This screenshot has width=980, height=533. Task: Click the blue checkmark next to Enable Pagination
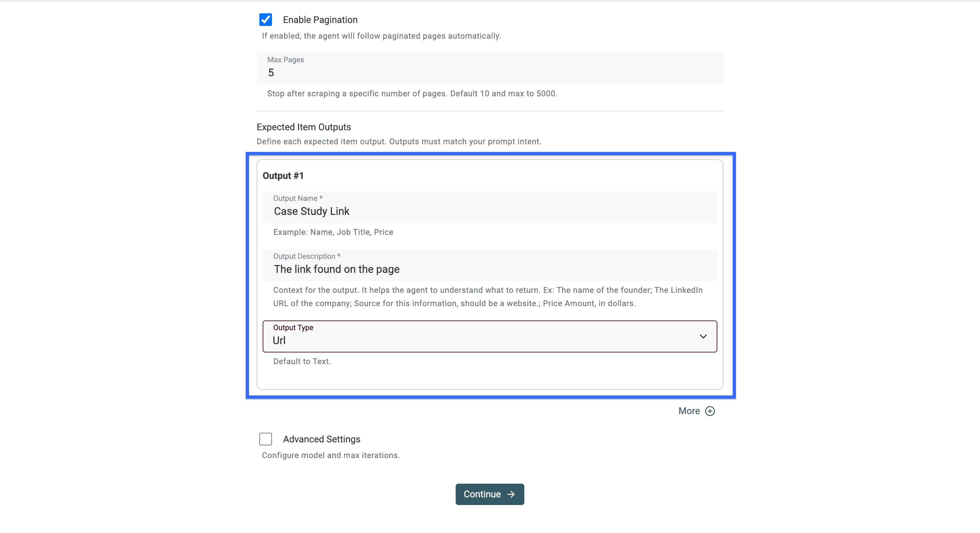(x=266, y=19)
